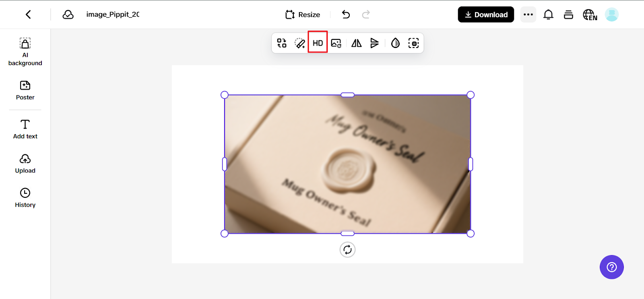Open the Poster panel
The width and height of the screenshot is (644, 299).
tap(25, 90)
